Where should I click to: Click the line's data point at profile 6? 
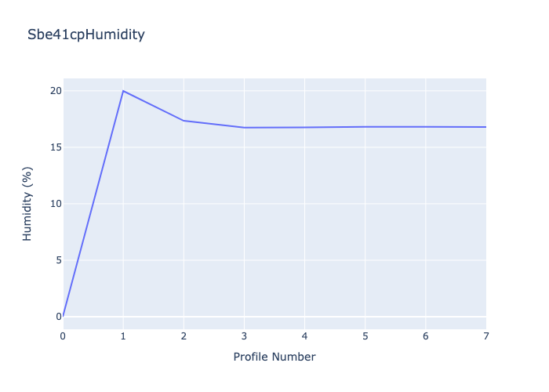[425, 127]
